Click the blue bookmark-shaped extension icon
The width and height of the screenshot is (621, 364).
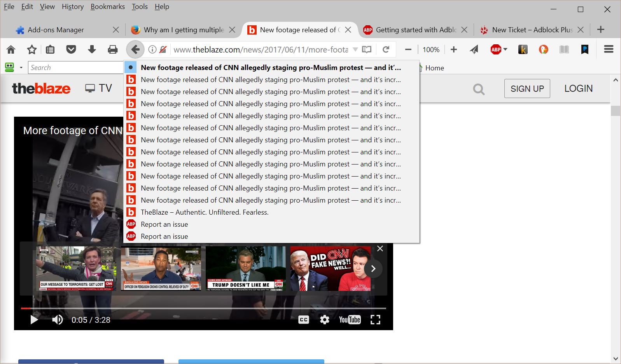click(585, 49)
